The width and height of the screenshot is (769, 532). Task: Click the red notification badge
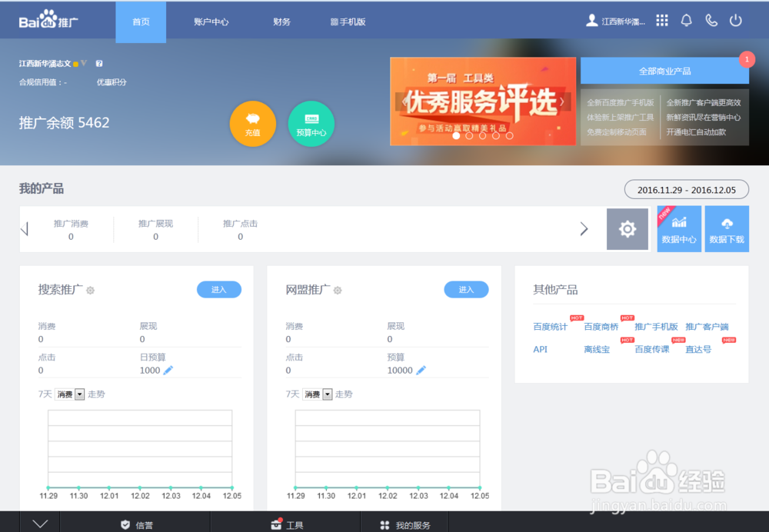tap(747, 59)
